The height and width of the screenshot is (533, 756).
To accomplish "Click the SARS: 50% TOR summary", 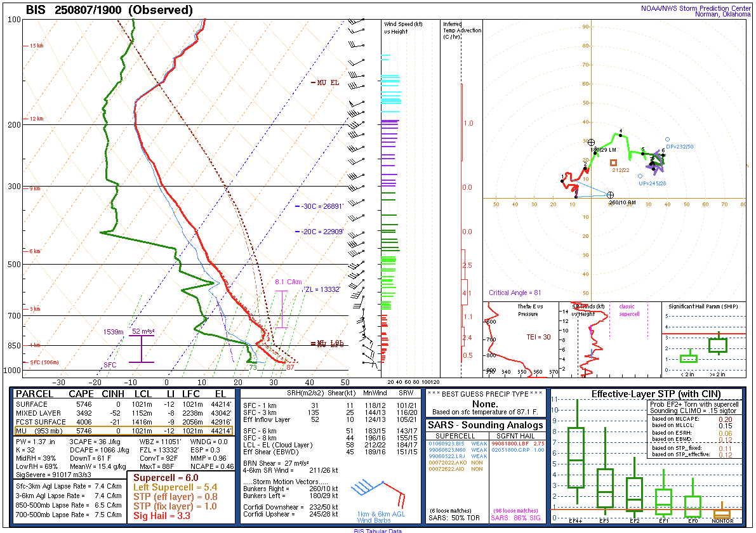I will pyautogui.click(x=454, y=518).
